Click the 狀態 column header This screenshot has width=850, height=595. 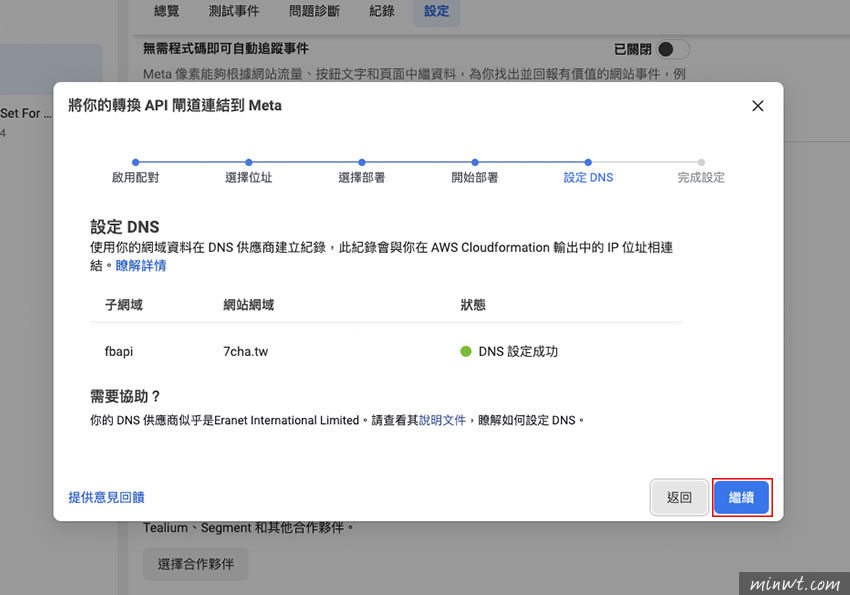coord(473,305)
